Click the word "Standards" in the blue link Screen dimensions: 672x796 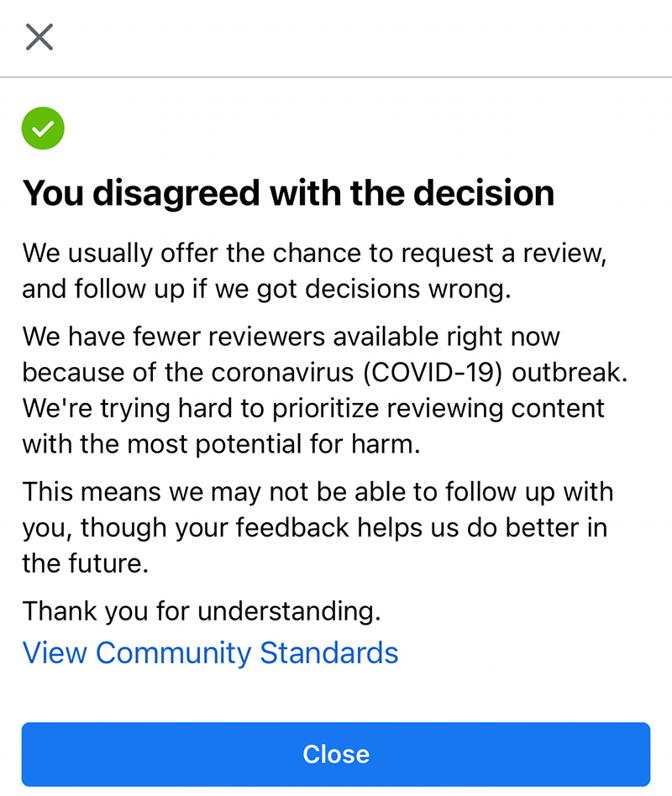[329, 653]
